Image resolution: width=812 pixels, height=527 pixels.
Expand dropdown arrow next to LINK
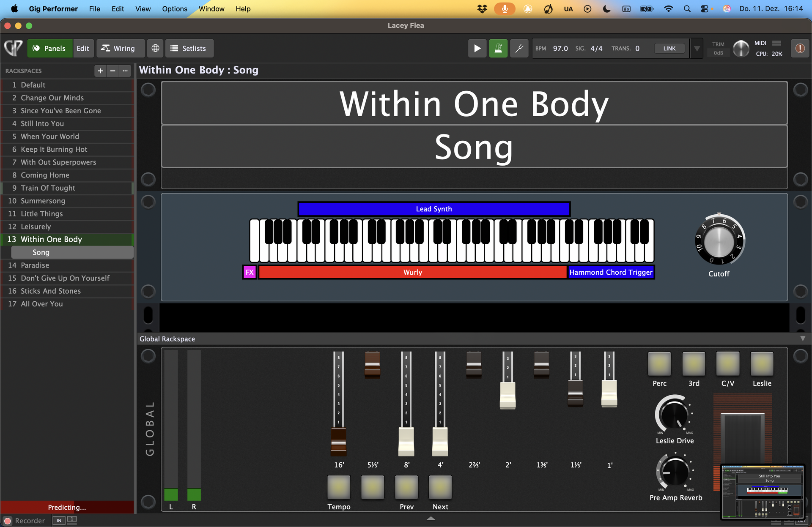pyautogui.click(x=697, y=49)
